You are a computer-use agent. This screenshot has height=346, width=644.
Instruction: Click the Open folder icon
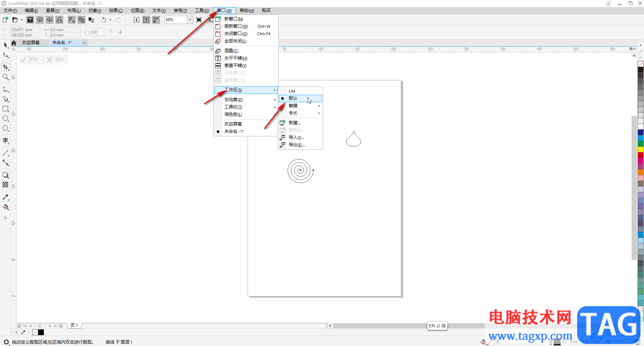pos(15,20)
